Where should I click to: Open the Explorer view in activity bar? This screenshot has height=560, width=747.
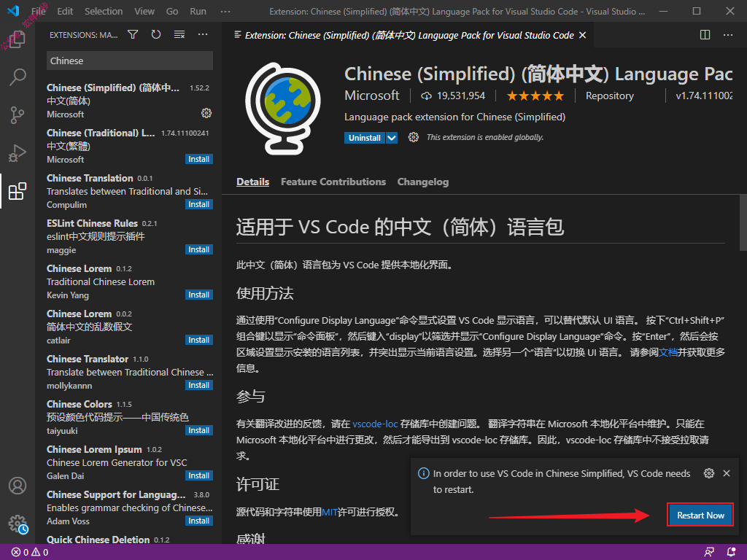click(x=18, y=39)
